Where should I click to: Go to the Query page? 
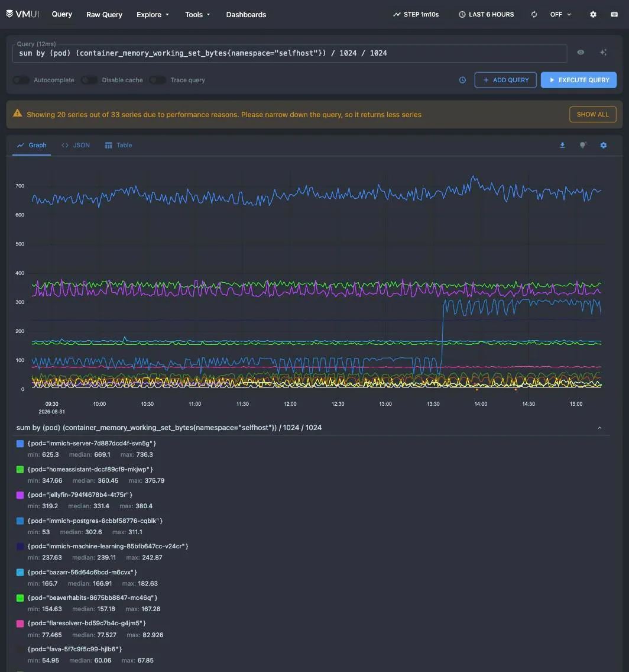[x=61, y=14]
